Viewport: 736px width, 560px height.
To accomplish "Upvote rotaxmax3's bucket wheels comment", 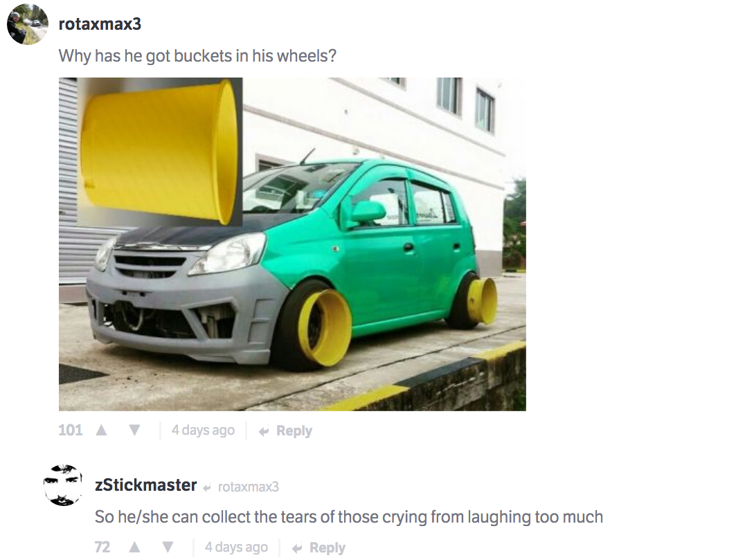I will (101, 431).
